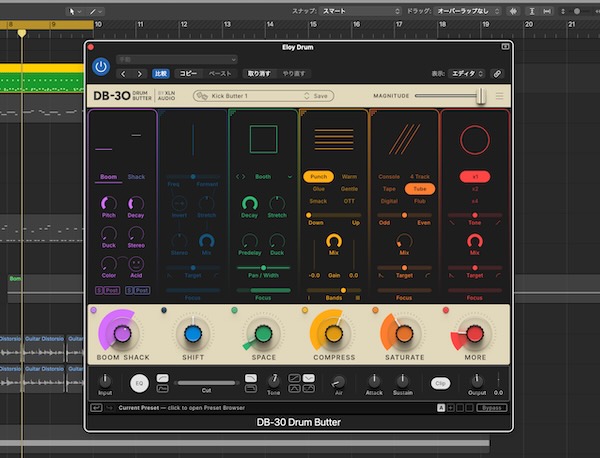
Task: Click the preset undo return arrow
Action: pos(96,408)
